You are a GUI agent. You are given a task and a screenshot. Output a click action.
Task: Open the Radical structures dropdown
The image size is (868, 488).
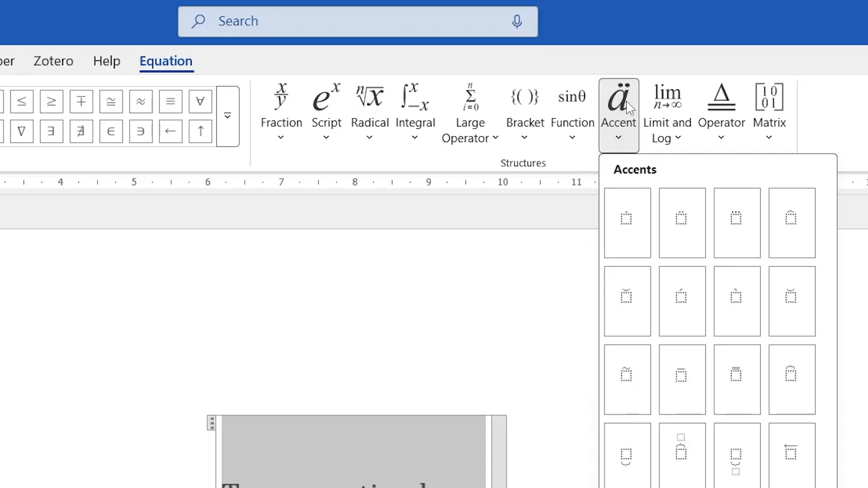[x=370, y=114]
